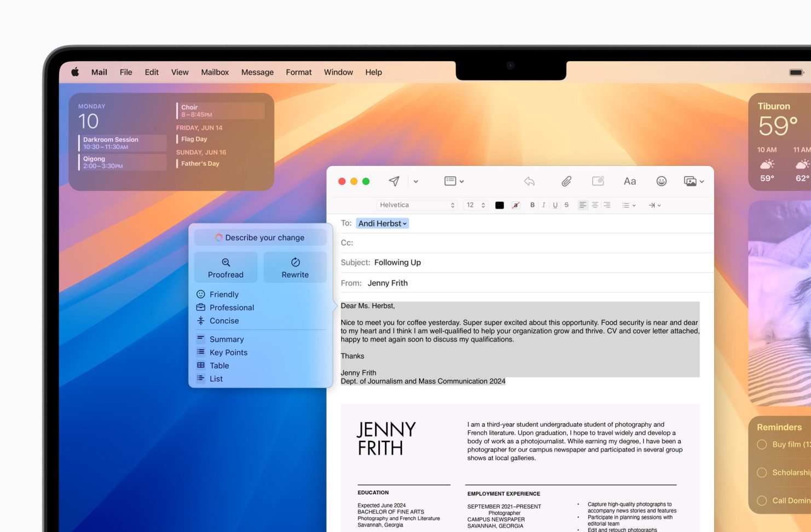Toggle italic formatting

pyautogui.click(x=543, y=205)
